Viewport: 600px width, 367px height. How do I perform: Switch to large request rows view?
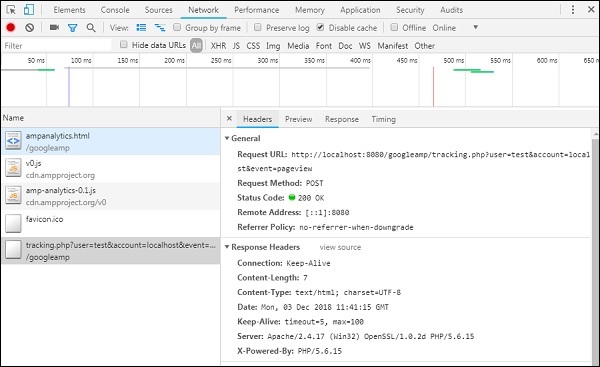(141, 28)
